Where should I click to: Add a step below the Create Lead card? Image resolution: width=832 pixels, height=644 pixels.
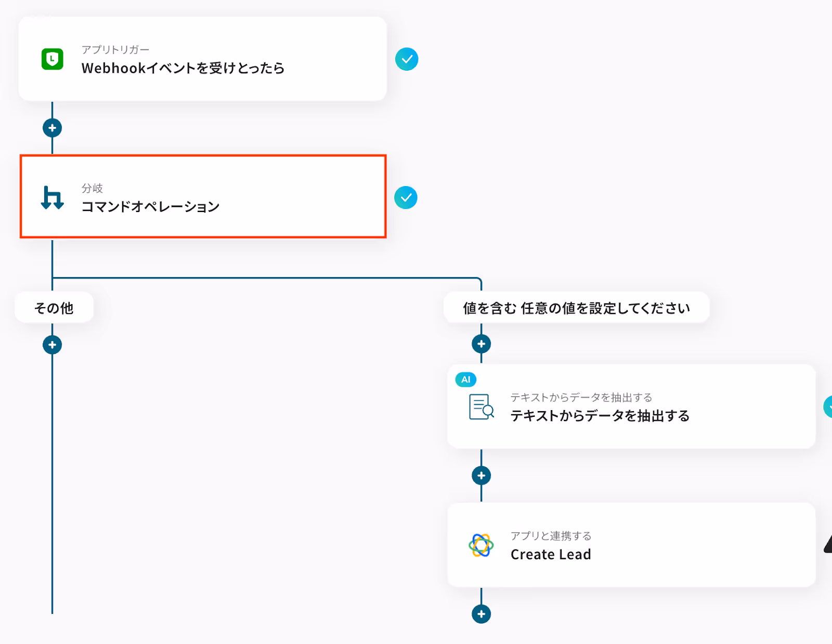click(482, 614)
